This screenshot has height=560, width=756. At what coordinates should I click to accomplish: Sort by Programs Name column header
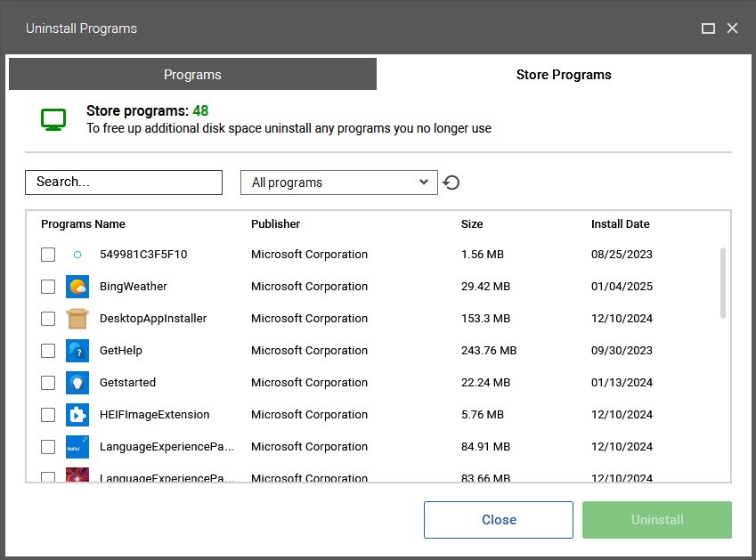click(x=83, y=224)
